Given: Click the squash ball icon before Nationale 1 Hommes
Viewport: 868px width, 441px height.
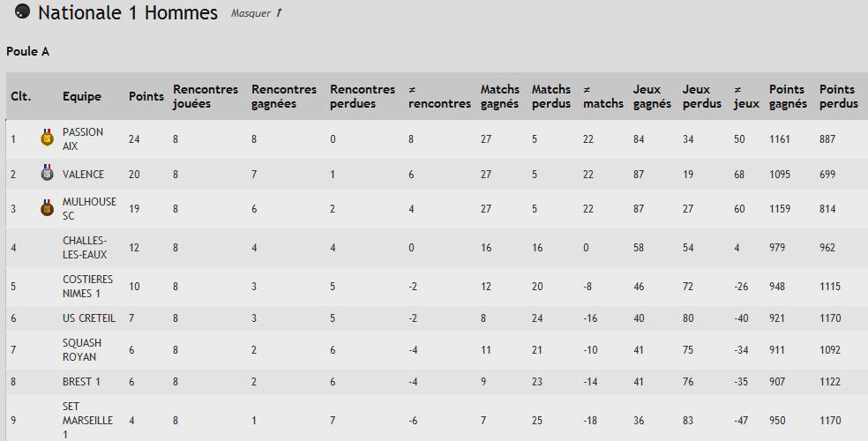Looking at the screenshot, I should click(22, 11).
